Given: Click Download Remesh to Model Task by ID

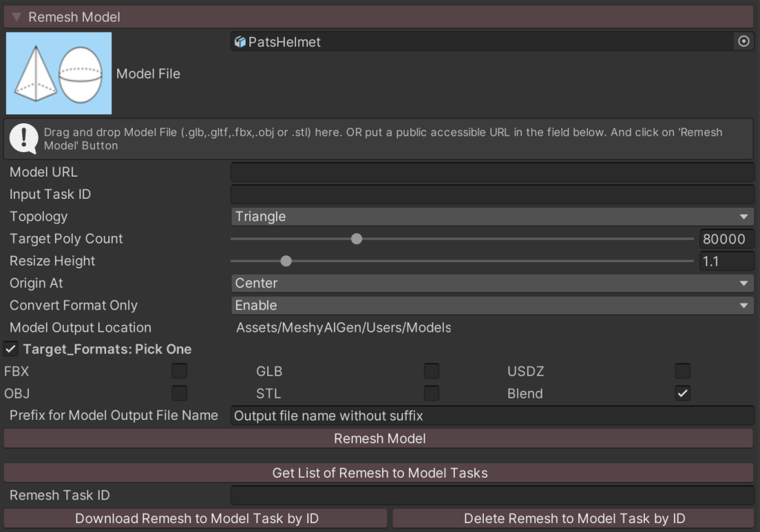Looking at the screenshot, I should pyautogui.click(x=196, y=519).
